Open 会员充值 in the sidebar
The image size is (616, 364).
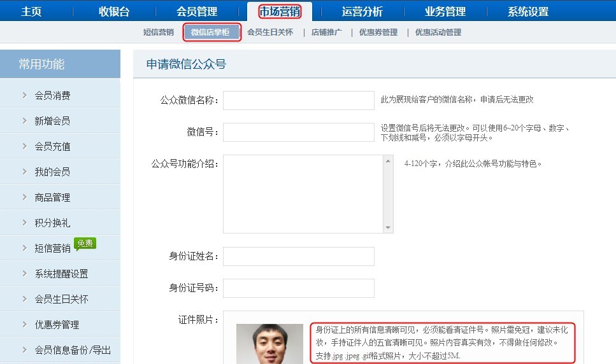point(52,146)
